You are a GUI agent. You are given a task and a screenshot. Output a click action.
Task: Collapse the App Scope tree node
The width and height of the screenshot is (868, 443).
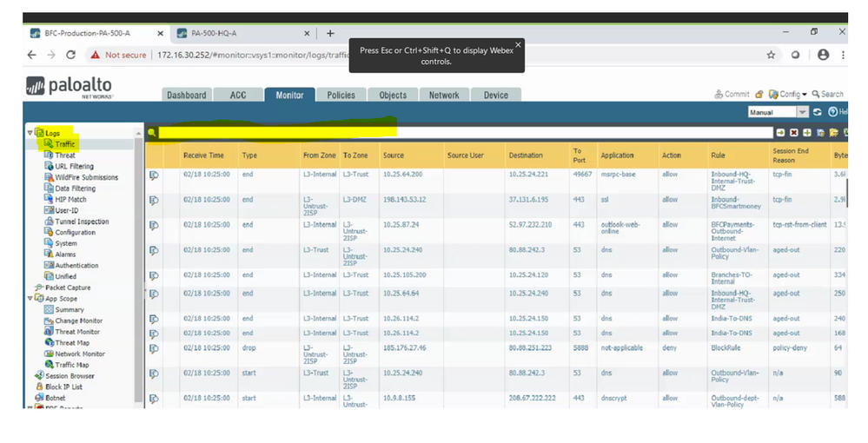point(30,299)
